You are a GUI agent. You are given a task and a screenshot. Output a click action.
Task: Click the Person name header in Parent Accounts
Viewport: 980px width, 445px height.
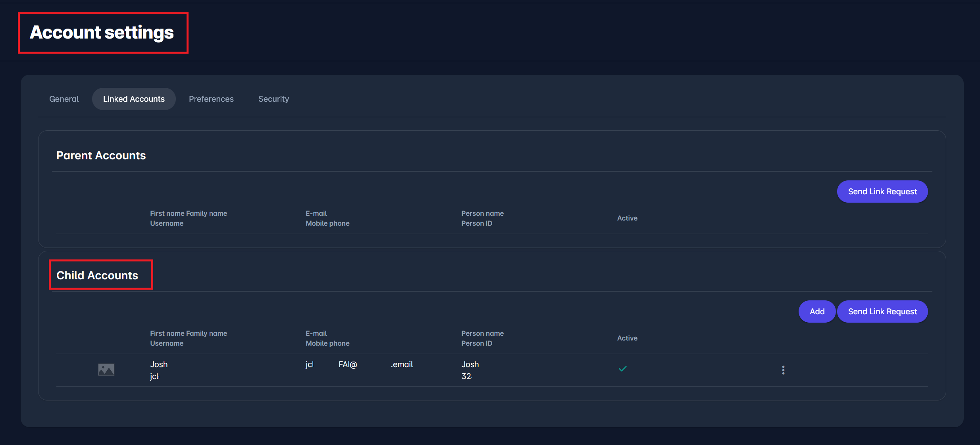click(x=482, y=213)
